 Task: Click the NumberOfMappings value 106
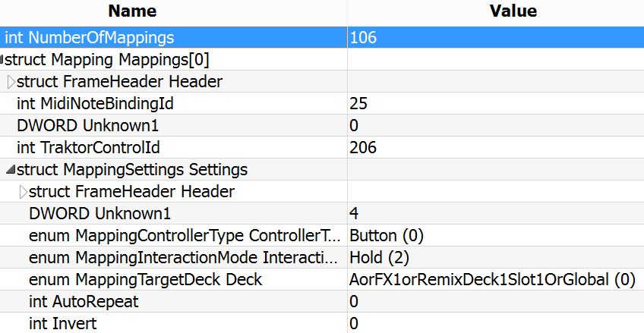click(364, 37)
